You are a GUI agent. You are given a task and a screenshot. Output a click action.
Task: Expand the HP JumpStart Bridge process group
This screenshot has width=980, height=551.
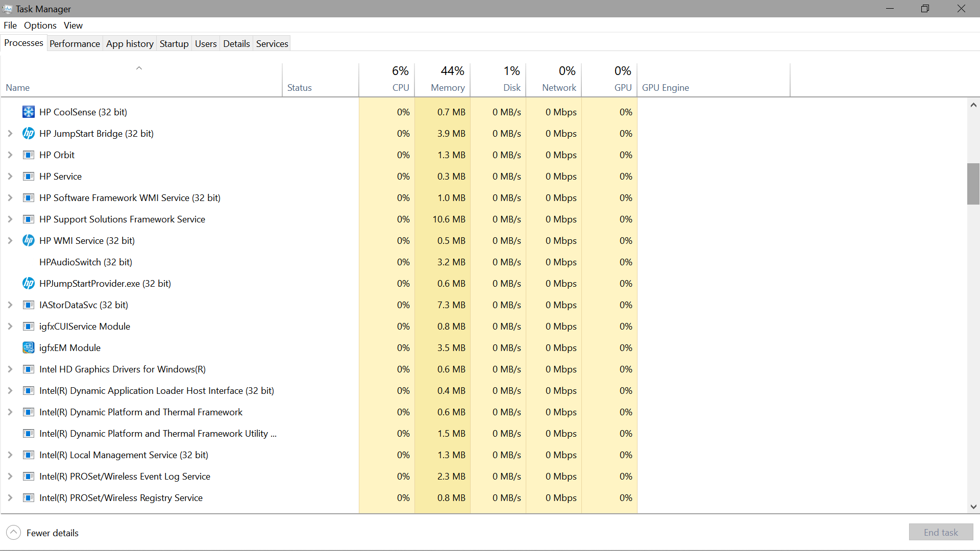(10, 133)
